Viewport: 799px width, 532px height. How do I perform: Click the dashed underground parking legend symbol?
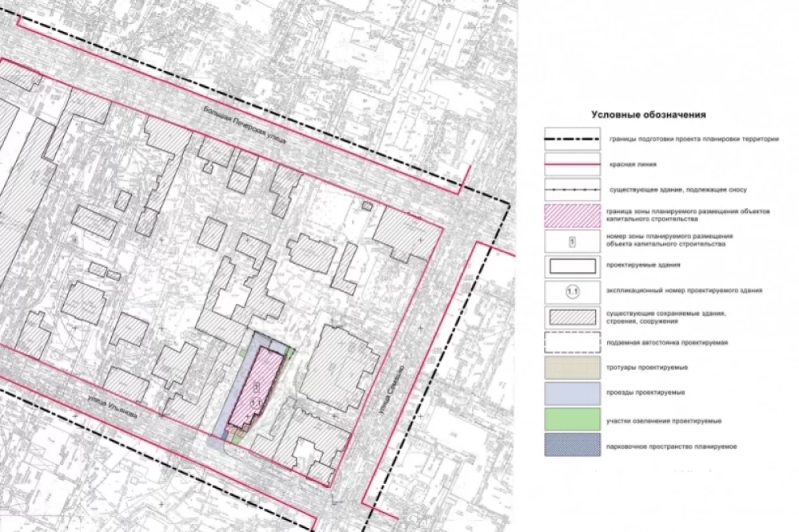point(571,342)
